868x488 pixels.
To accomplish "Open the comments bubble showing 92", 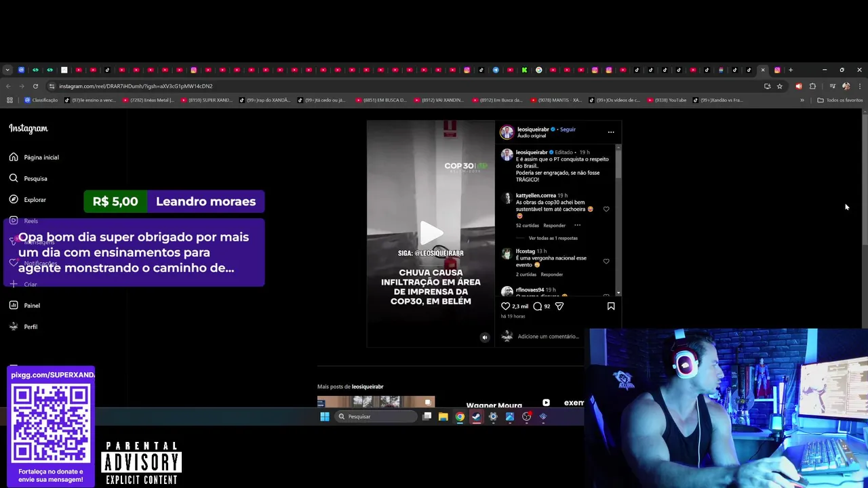I will coord(538,306).
